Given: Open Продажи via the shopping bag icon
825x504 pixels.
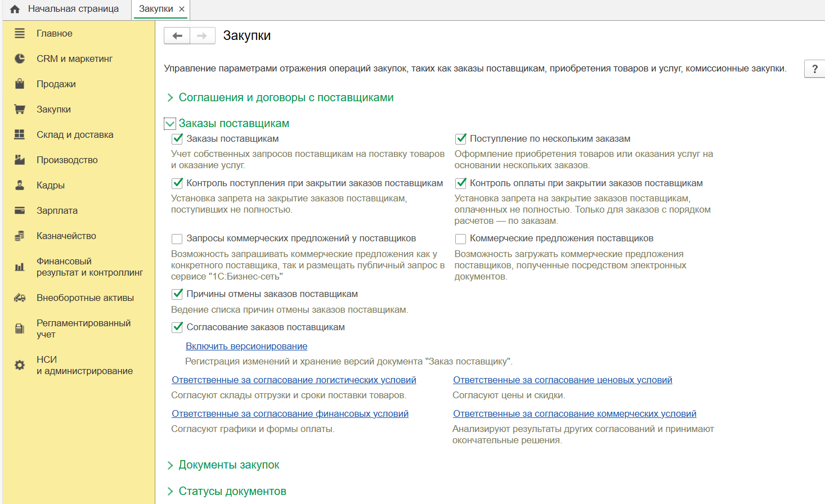Looking at the screenshot, I should click(20, 84).
